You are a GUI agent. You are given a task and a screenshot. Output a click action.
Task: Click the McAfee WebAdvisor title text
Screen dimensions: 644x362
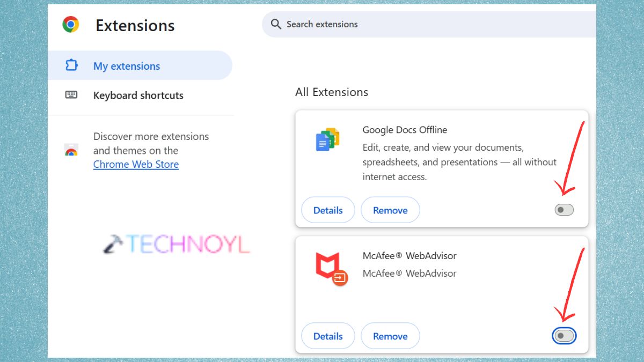pos(409,256)
